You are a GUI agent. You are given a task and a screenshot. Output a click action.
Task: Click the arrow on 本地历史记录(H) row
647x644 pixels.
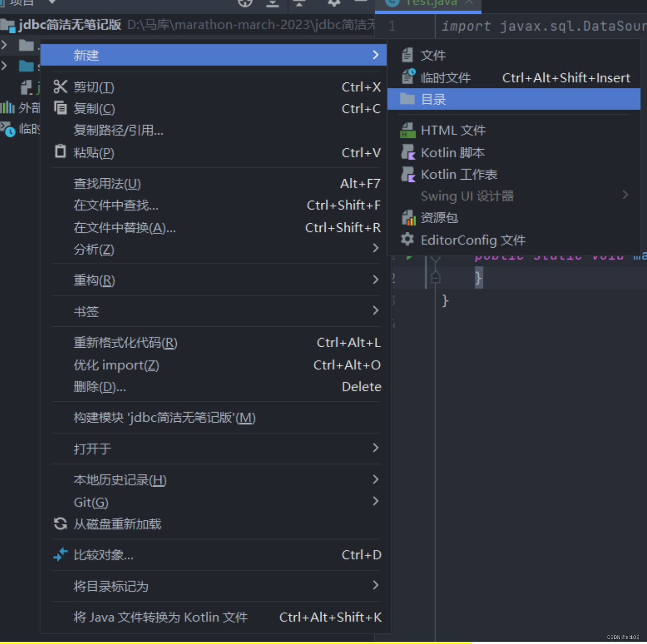[375, 479]
